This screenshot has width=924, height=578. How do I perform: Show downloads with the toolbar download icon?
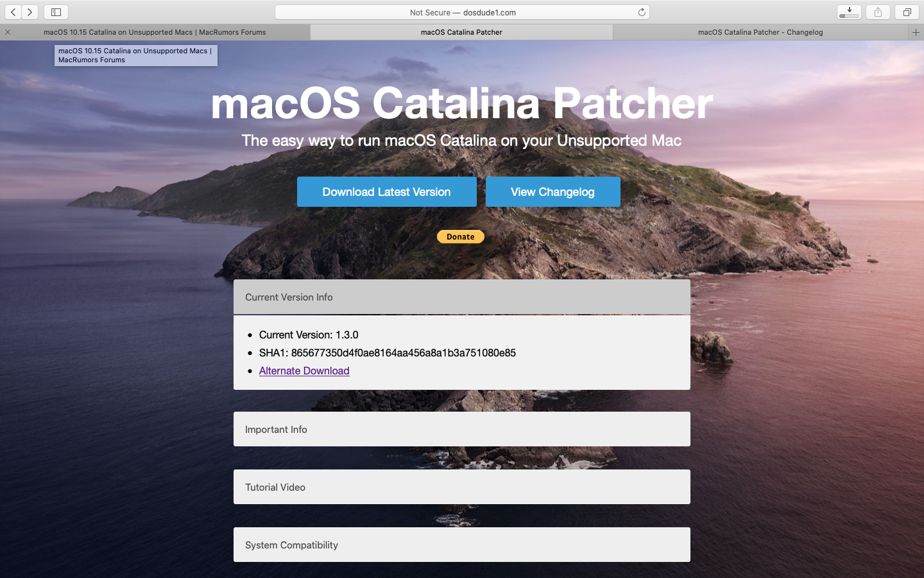(x=849, y=12)
